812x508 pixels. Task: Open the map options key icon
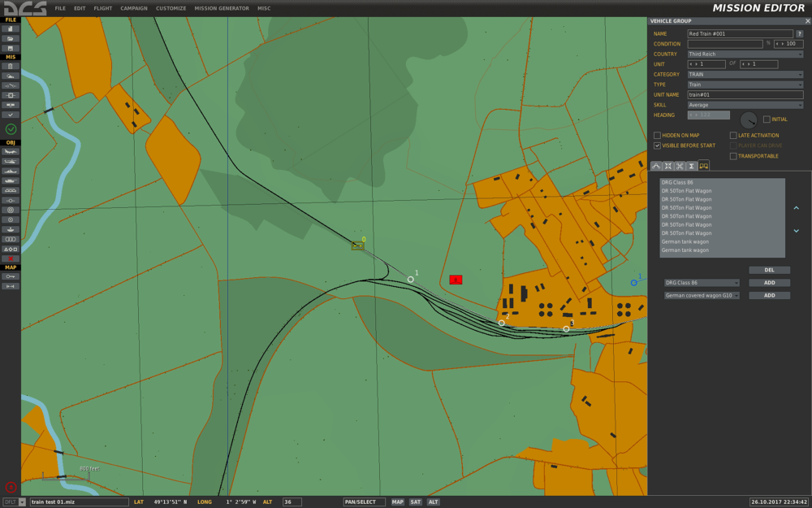[x=11, y=277]
